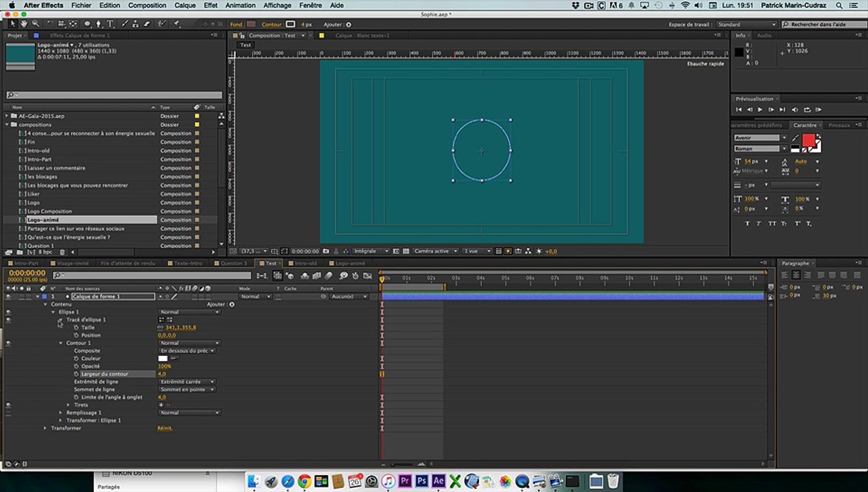
Task: Add a dash with Tirets plus button
Action: tap(161, 405)
